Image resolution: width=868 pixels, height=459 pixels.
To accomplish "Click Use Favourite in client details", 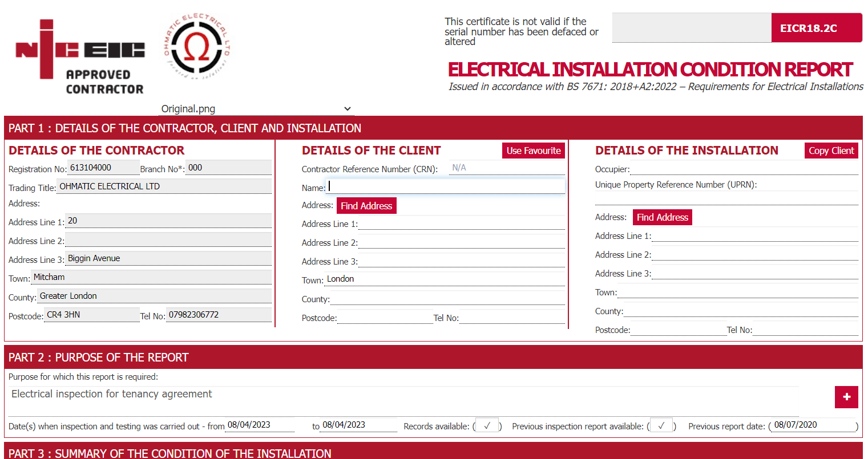I will 533,151.
